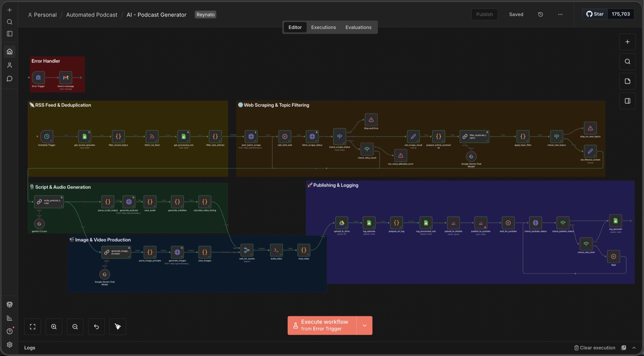Switch to the Executions tab
Screen dimensions: 644x356
click(324, 27)
